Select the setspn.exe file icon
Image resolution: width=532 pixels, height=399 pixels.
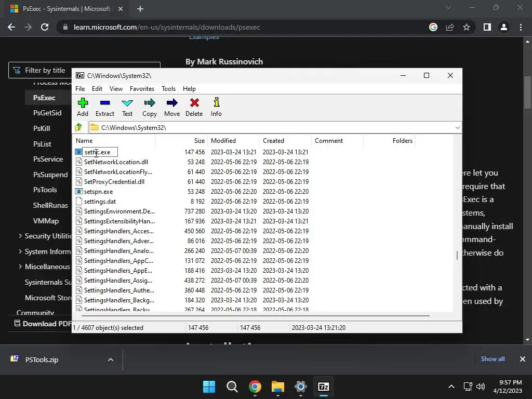point(79,191)
